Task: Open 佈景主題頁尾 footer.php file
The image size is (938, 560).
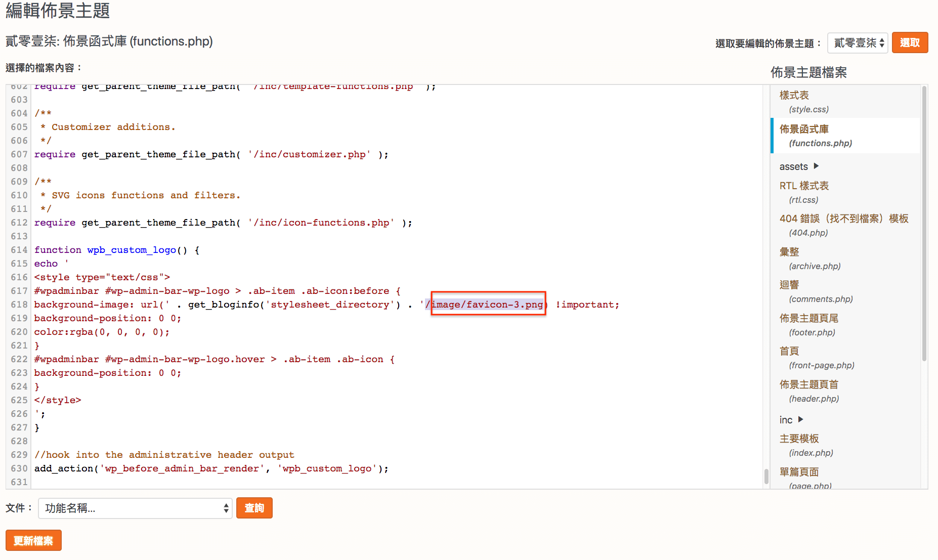Action: pyautogui.click(x=808, y=318)
